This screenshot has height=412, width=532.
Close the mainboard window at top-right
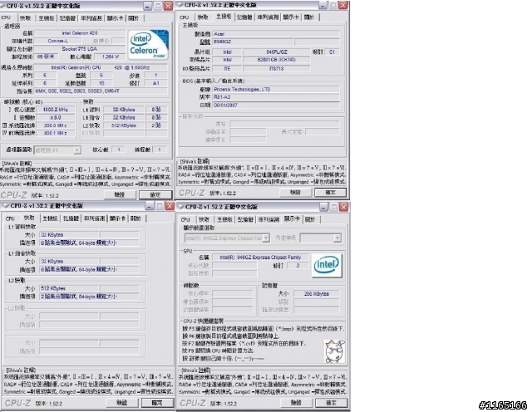(342, 5)
